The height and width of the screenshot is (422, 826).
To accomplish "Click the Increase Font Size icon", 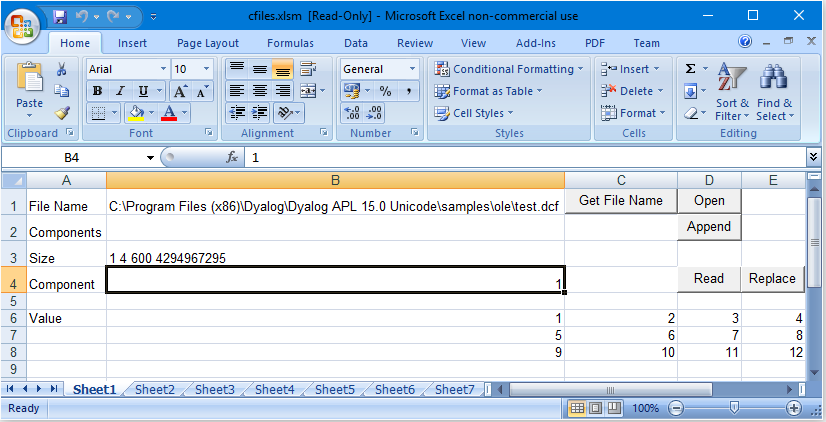I will pyautogui.click(x=181, y=91).
